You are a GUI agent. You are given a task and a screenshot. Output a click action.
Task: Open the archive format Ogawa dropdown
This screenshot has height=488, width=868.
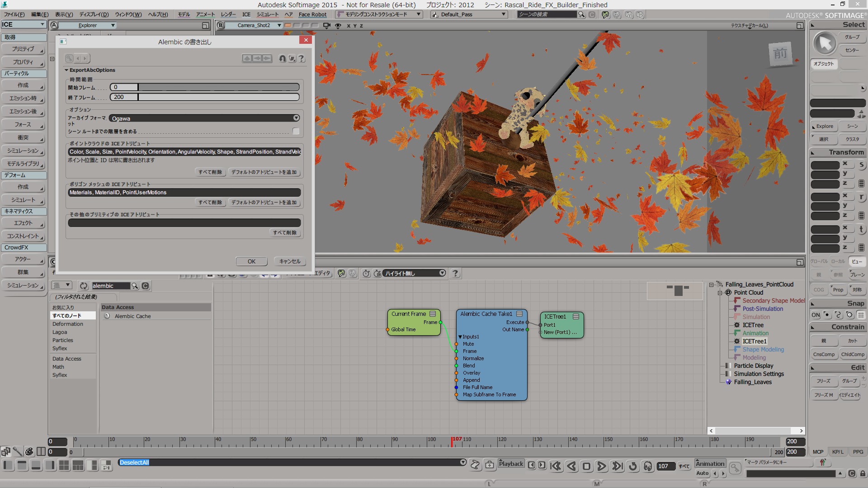[296, 118]
